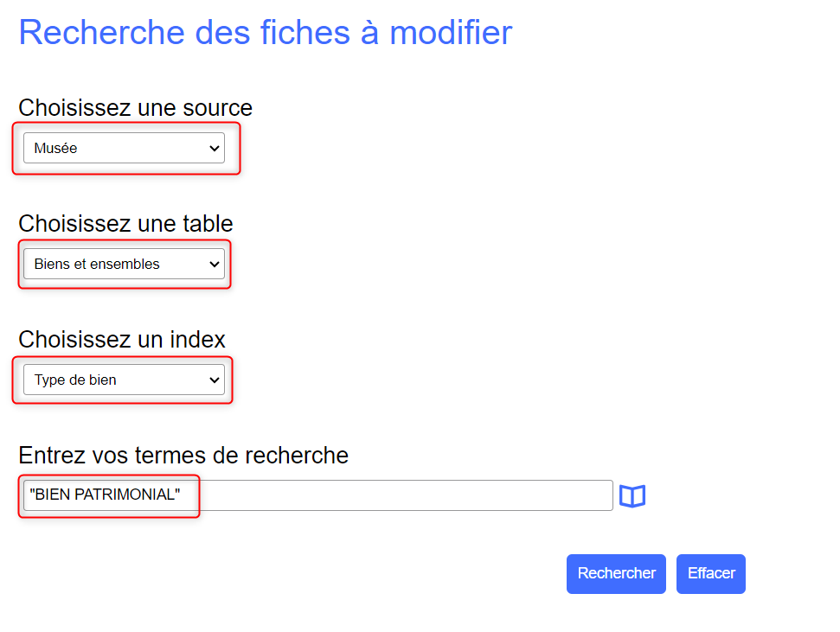Click the "Choisissez une source" label
Viewport: 840px width, 632px height.
tap(136, 108)
